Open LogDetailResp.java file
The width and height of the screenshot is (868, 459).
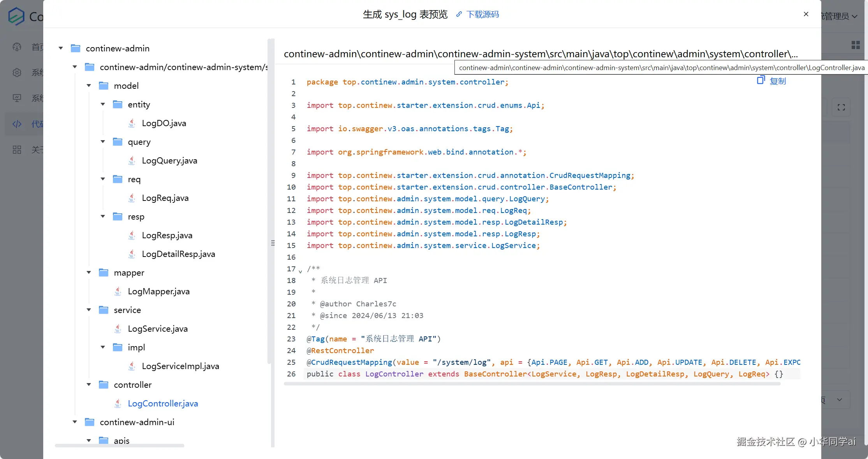click(178, 254)
